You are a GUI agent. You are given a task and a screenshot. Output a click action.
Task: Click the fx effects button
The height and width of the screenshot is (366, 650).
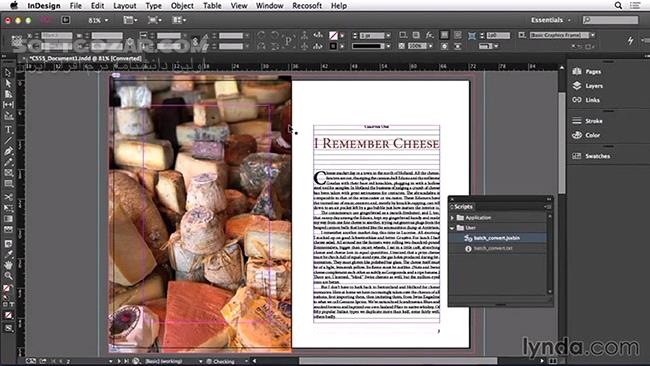pos(429,35)
